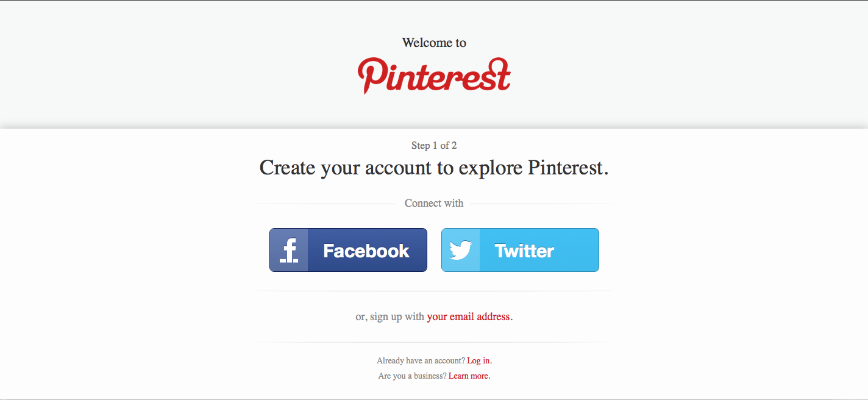Click the "or, sign up with" text
The width and height of the screenshot is (868, 400).
tap(390, 316)
